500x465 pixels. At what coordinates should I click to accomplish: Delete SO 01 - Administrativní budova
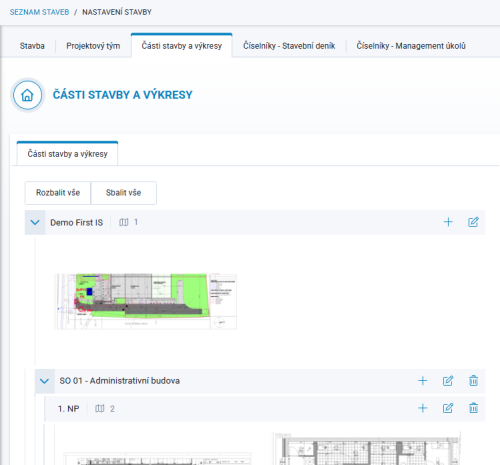[473, 381]
